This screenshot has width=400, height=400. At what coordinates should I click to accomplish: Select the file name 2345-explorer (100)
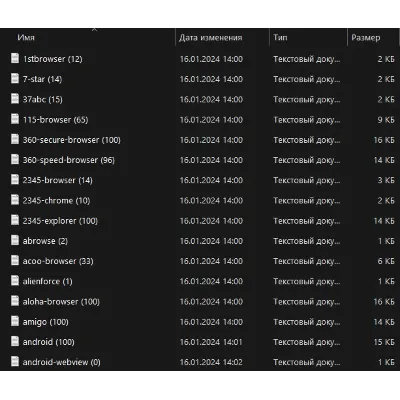60,221
